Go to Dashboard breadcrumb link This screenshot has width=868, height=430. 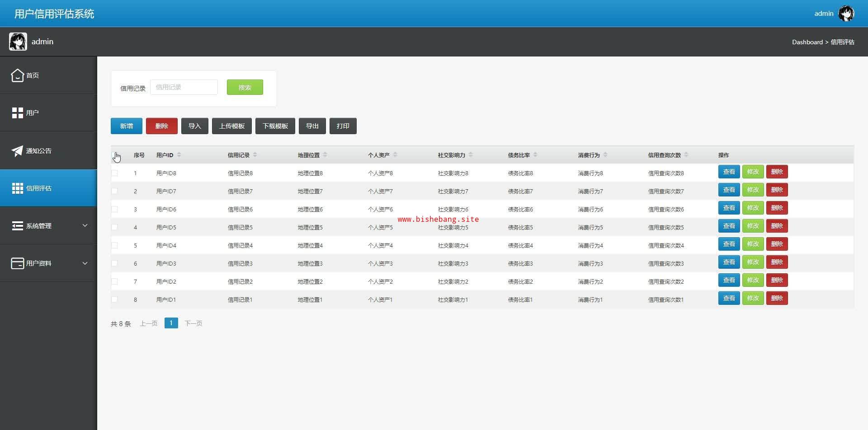coord(807,42)
